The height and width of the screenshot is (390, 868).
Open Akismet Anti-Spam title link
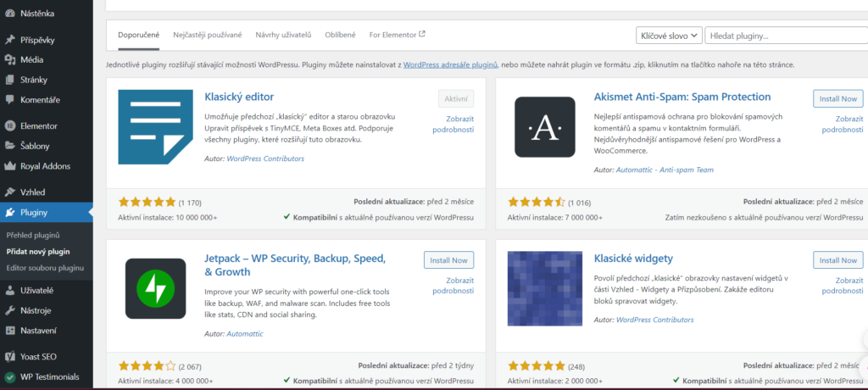[x=682, y=97]
